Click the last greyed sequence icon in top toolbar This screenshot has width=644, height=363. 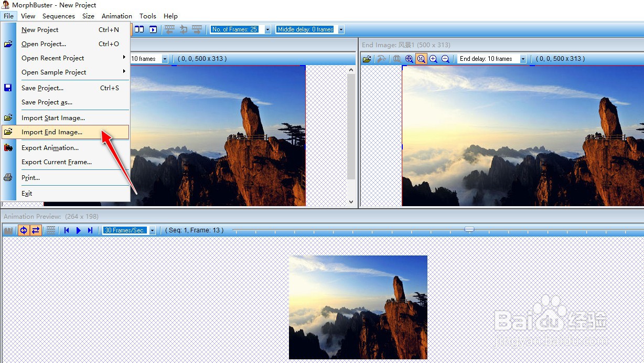[197, 29]
